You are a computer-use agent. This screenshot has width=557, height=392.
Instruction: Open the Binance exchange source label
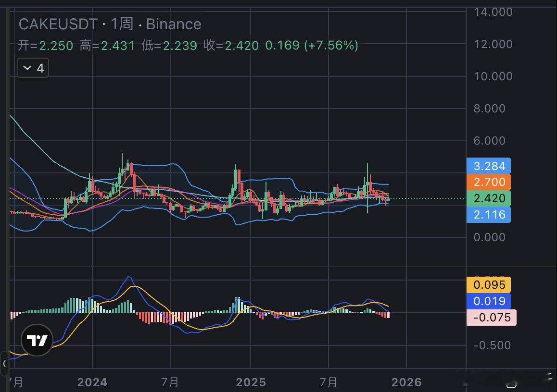(x=175, y=24)
